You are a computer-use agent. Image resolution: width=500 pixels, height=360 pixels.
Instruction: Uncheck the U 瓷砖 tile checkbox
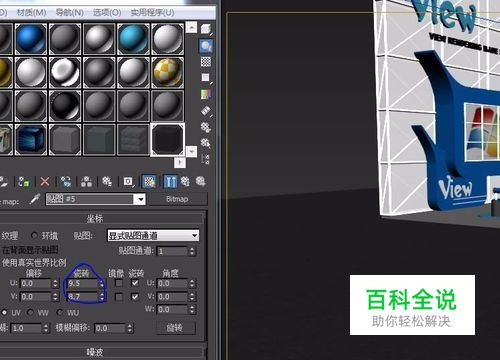coord(135,283)
